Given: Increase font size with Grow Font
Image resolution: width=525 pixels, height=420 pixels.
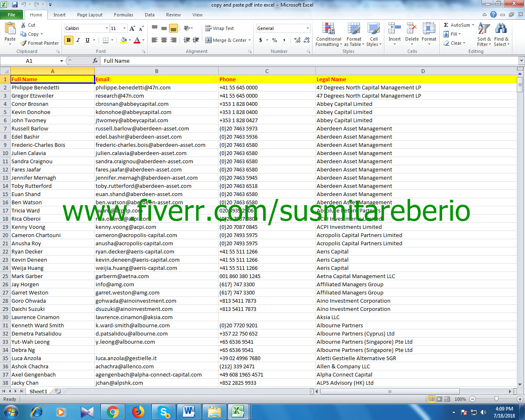Looking at the screenshot, I should coord(132,28).
